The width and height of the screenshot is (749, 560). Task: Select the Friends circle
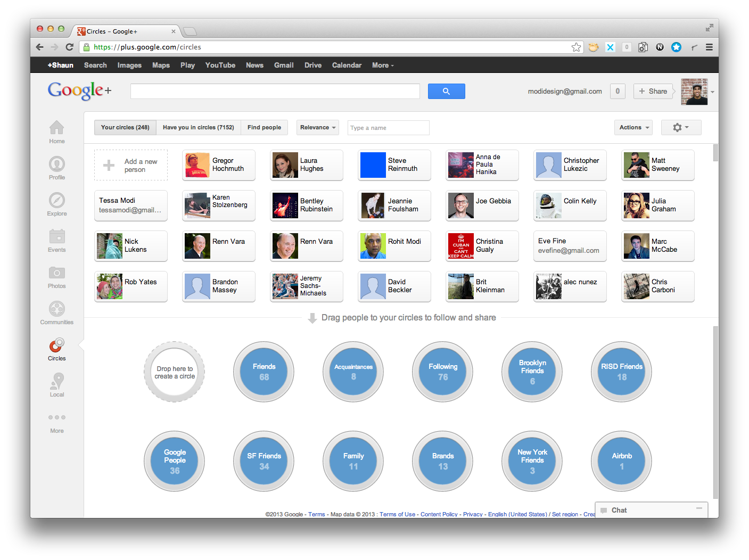tap(264, 372)
